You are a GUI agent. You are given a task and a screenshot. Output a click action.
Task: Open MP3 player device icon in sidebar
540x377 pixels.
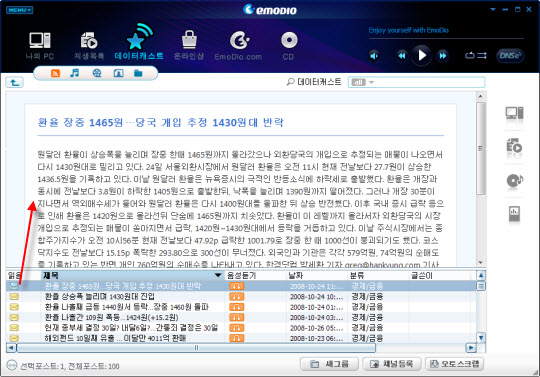[x=514, y=213]
